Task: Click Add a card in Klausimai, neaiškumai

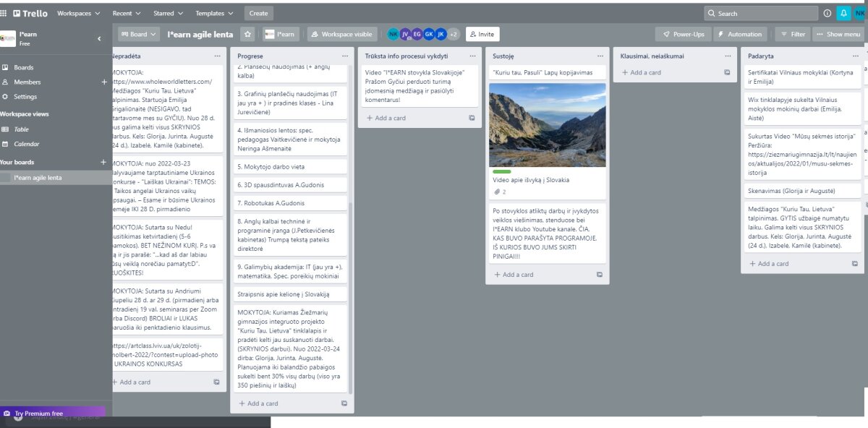Action: click(x=645, y=72)
